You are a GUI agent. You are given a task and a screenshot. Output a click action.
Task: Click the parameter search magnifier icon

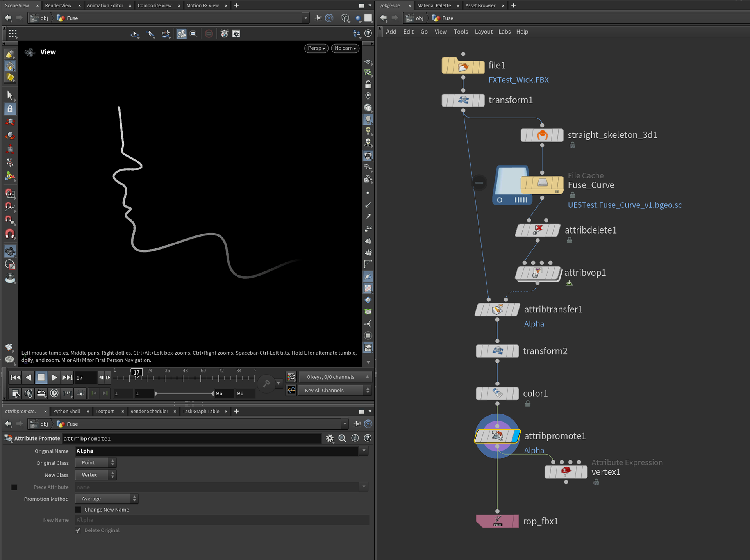click(343, 438)
